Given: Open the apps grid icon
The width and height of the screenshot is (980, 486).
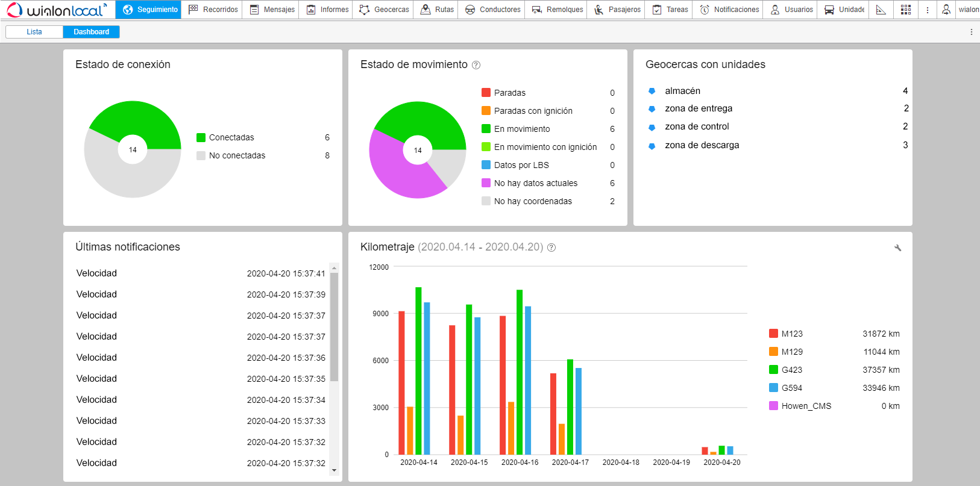Looking at the screenshot, I should 905,10.
